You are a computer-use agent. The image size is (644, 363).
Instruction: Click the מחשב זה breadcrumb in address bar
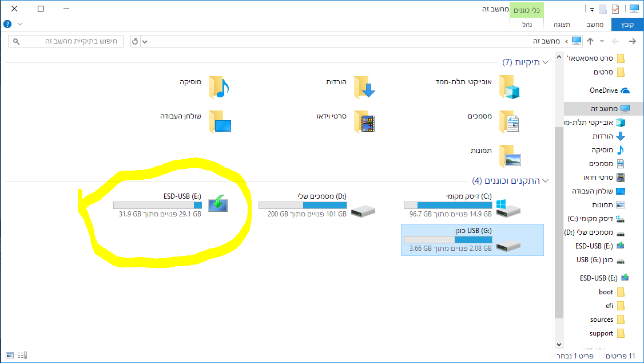(x=546, y=42)
